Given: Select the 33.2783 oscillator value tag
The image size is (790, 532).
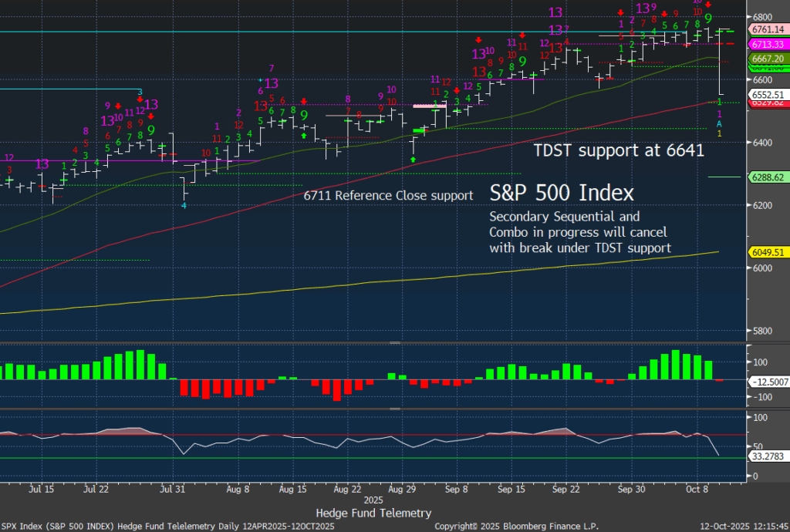Looking at the screenshot, I should (766, 456).
